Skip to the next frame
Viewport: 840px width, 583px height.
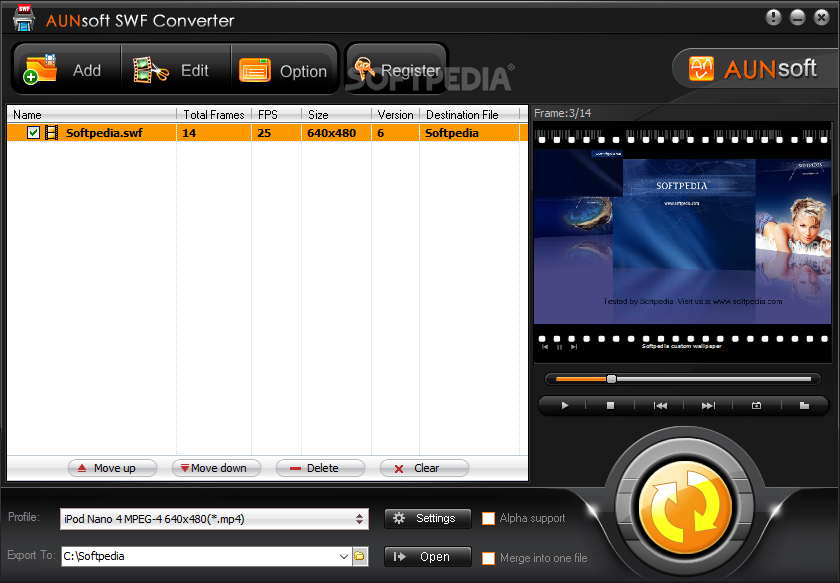pos(708,406)
